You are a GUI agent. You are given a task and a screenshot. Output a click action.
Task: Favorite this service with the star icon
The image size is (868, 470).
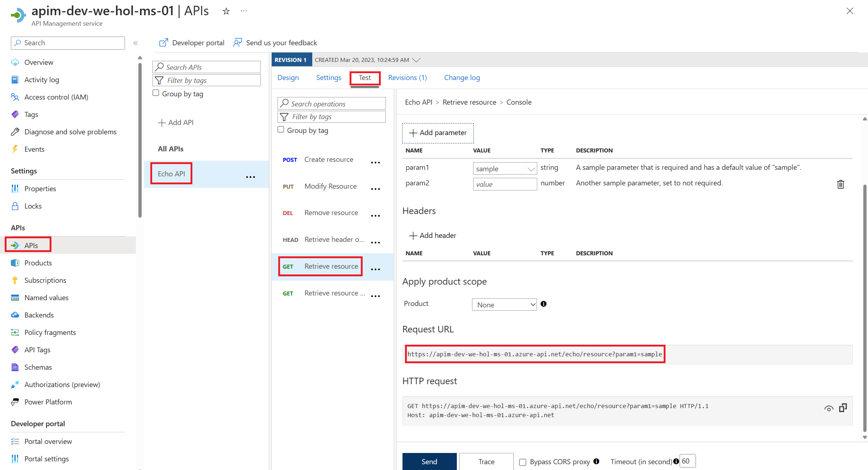point(226,12)
